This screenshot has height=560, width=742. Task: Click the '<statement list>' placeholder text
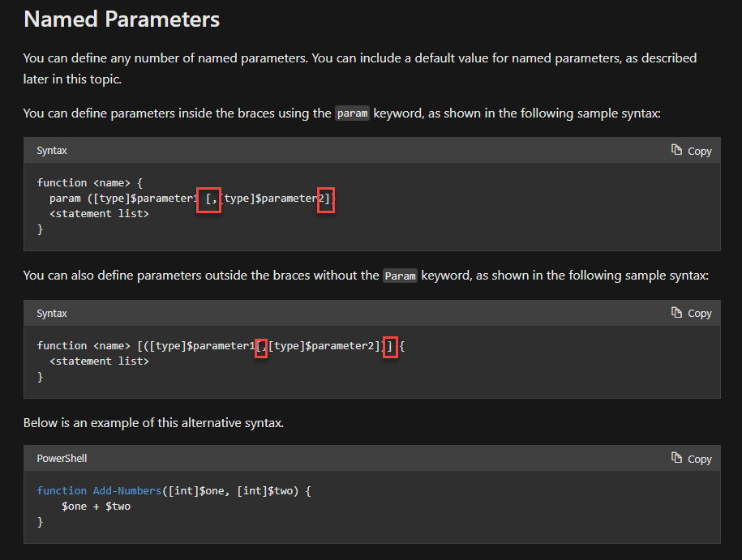pos(101,213)
